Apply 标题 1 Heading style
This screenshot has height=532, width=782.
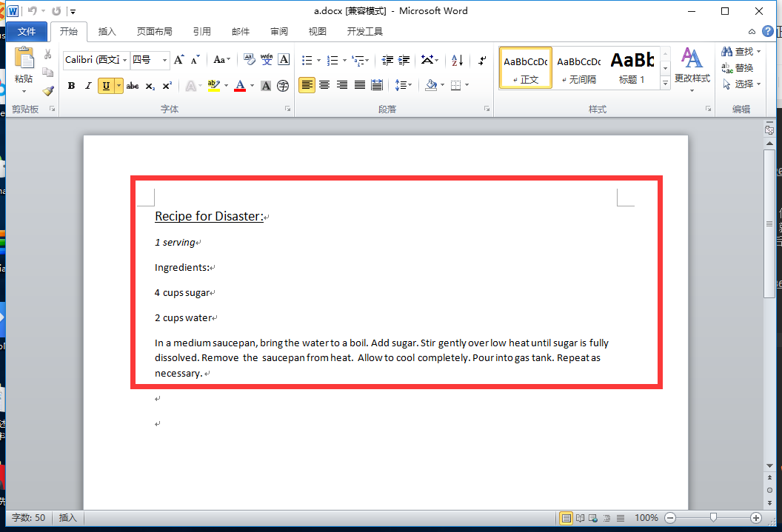(632, 68)
